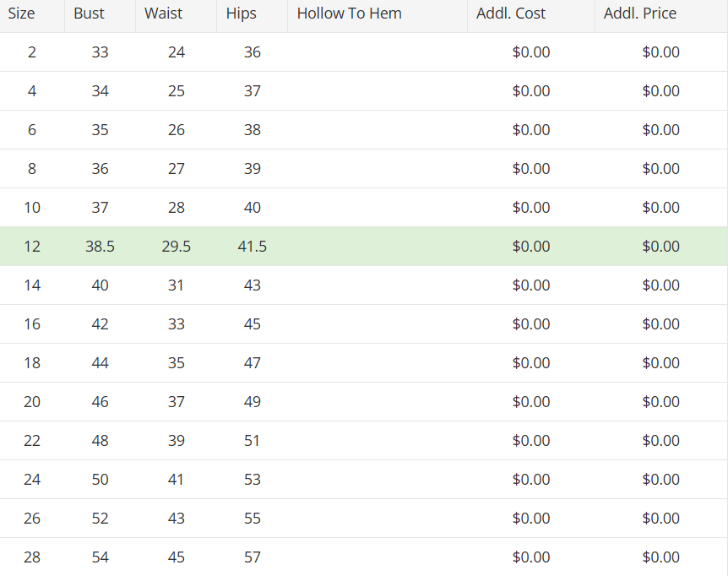Click the highlighted size 12 row

pyautogui.click(x=363, y=247)
